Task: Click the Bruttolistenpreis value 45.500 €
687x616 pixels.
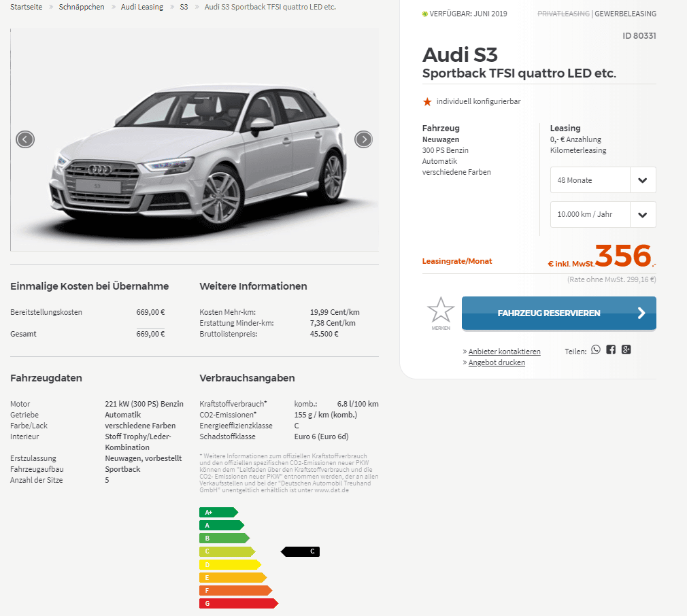Action: click(324, 334)
